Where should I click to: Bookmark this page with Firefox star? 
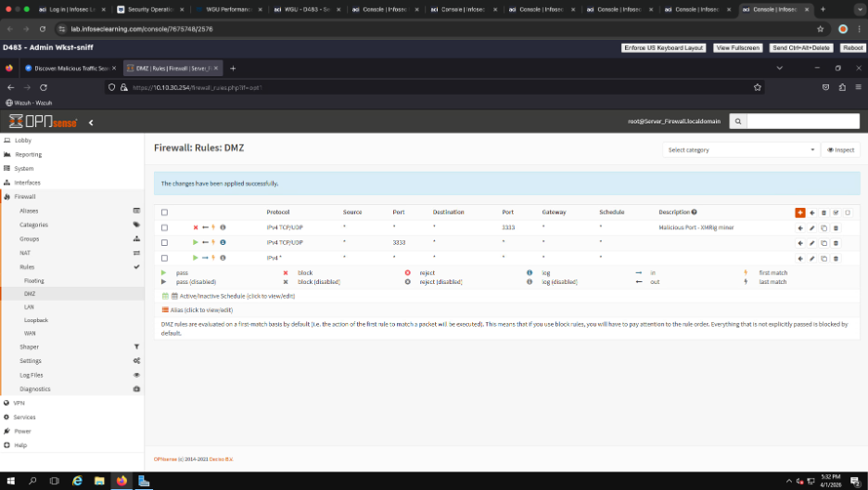coord(758,87)
